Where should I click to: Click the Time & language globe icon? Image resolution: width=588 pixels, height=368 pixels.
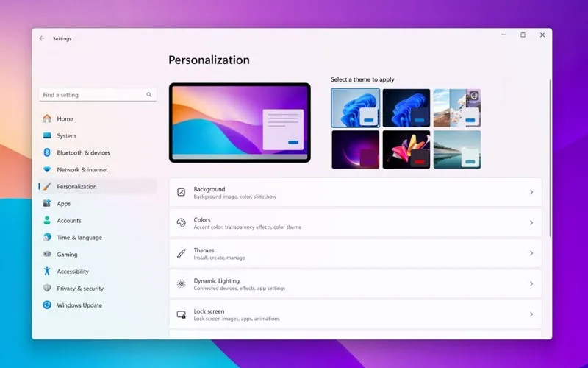pos(47,237)
